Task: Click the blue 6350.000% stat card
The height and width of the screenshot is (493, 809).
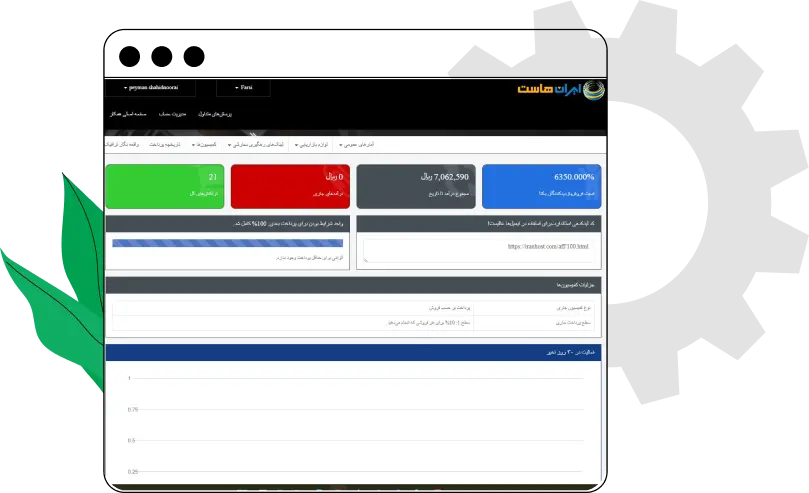Action: click(541, 186)
